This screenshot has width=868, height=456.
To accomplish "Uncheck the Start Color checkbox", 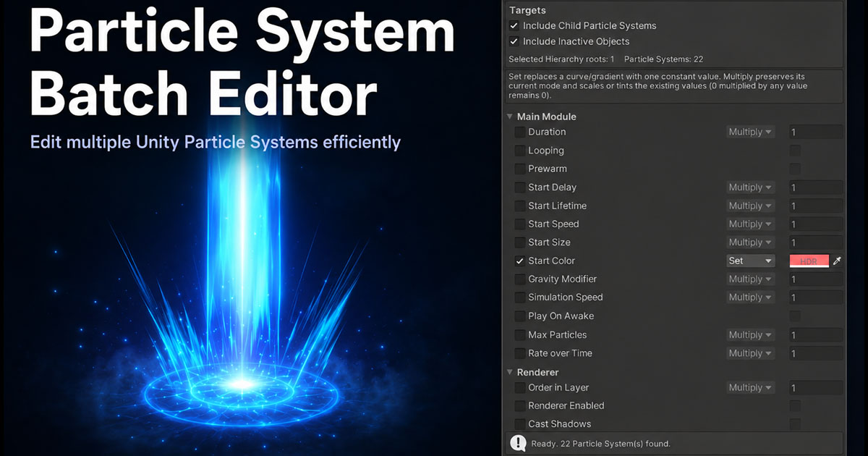I will pos(520,261).
